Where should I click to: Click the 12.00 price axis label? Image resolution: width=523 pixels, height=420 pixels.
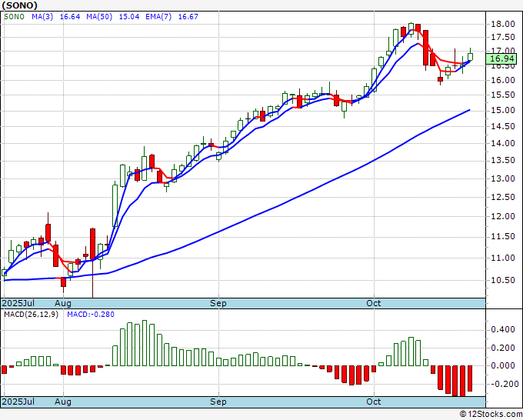click(503, 216)
